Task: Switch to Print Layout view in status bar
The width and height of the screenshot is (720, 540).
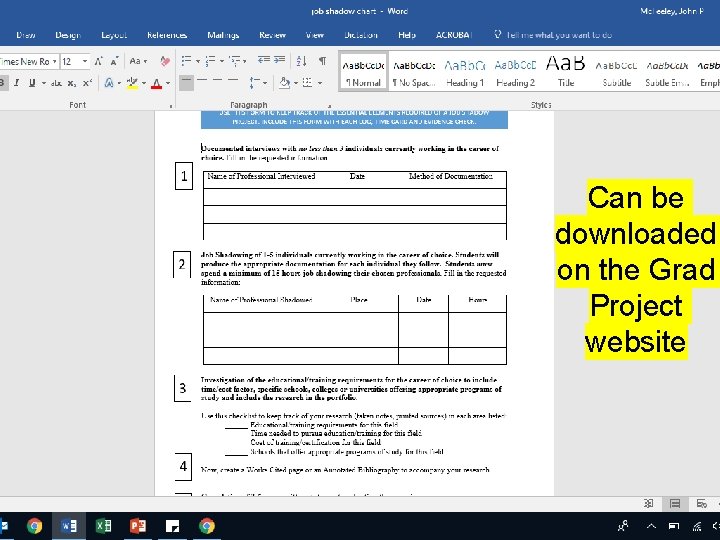Action: click(675, 504)
